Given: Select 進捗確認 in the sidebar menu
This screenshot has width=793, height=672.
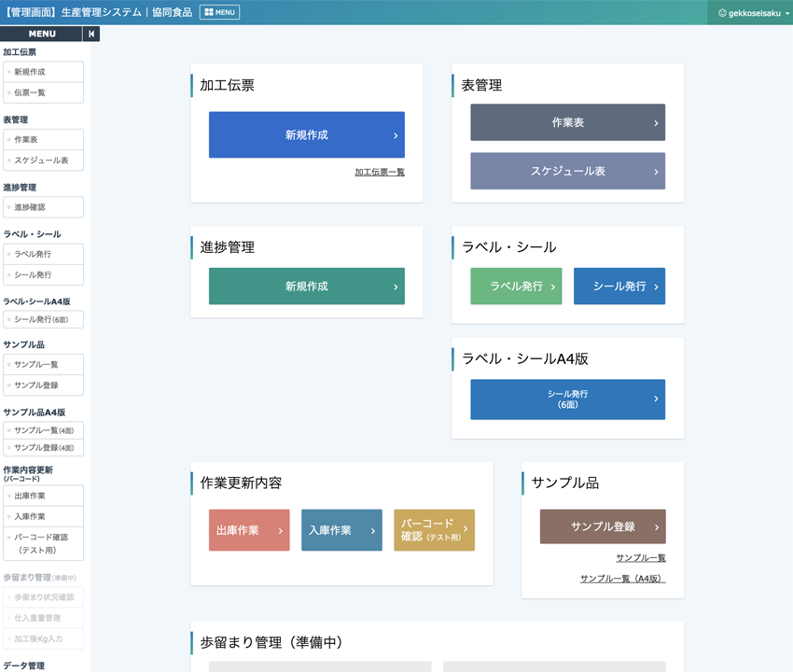Looking at the screenshot, I should (x=43, y=207).
